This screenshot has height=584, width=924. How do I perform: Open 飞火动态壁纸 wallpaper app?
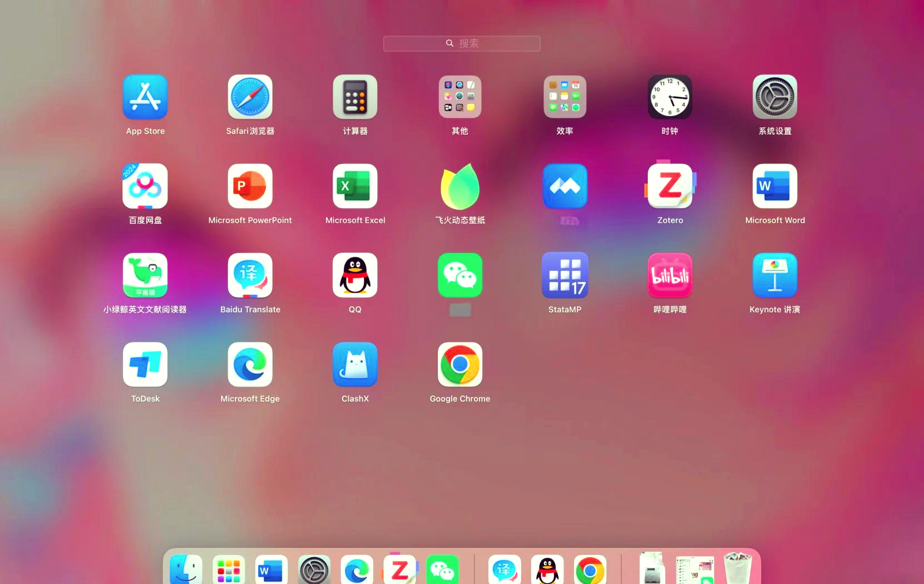click(x=460, y=186)
